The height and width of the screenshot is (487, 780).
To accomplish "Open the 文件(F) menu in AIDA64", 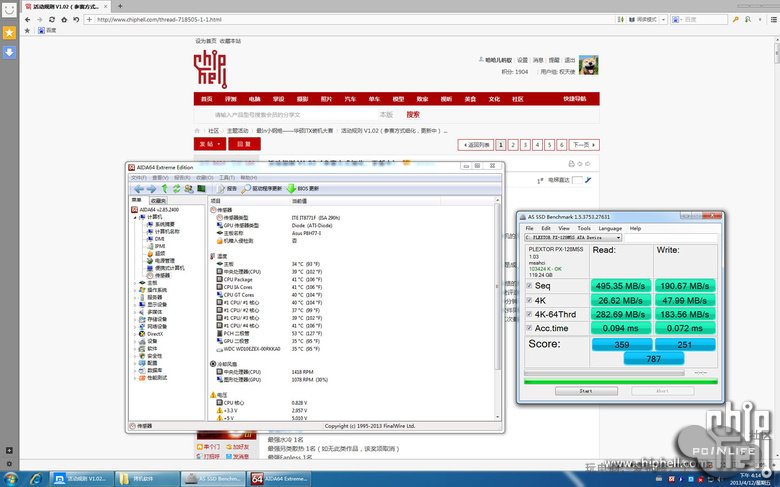I will [x=139, y=178].
